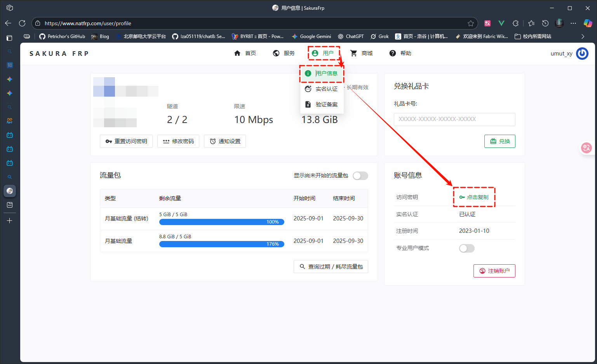Select 用户信息 in the dropdown
Screen dimensions: 597x364
(322, 73)
